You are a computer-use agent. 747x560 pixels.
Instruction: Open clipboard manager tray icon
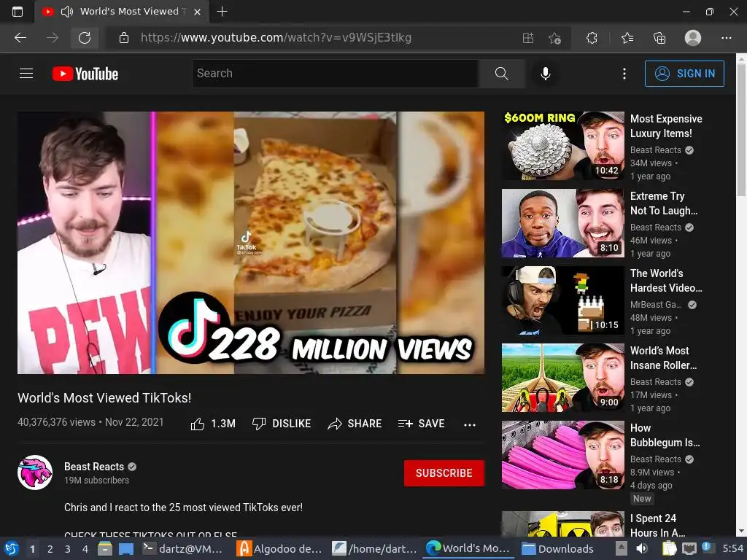(x=670, y=548)
